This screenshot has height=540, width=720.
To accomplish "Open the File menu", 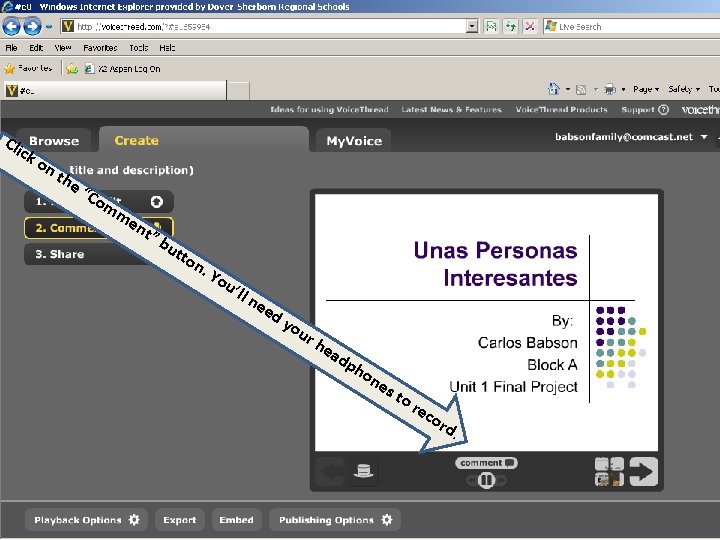I will coord(11,48).
